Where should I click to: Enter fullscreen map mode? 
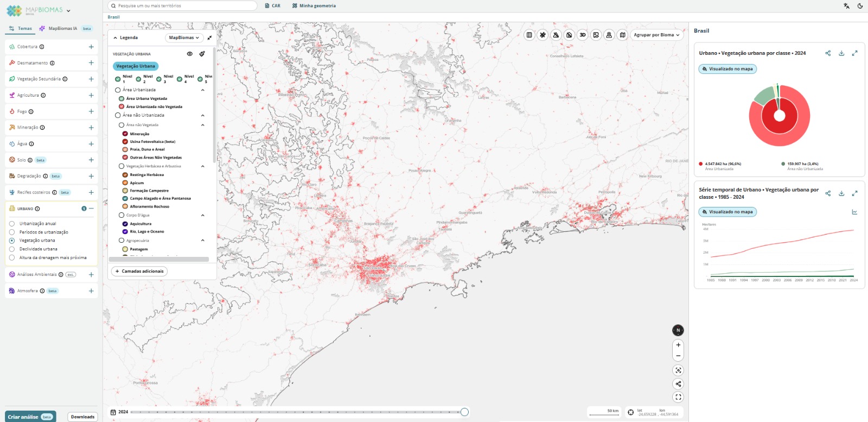point(678,398)
